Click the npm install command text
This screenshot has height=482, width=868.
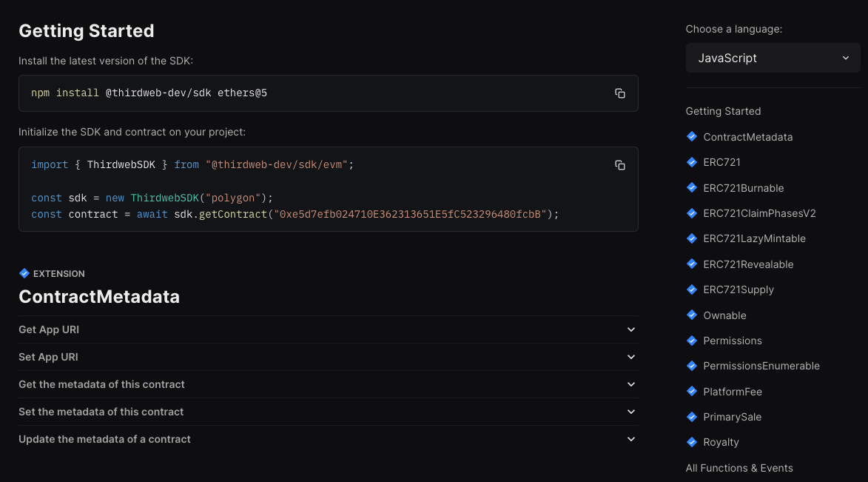149,93
